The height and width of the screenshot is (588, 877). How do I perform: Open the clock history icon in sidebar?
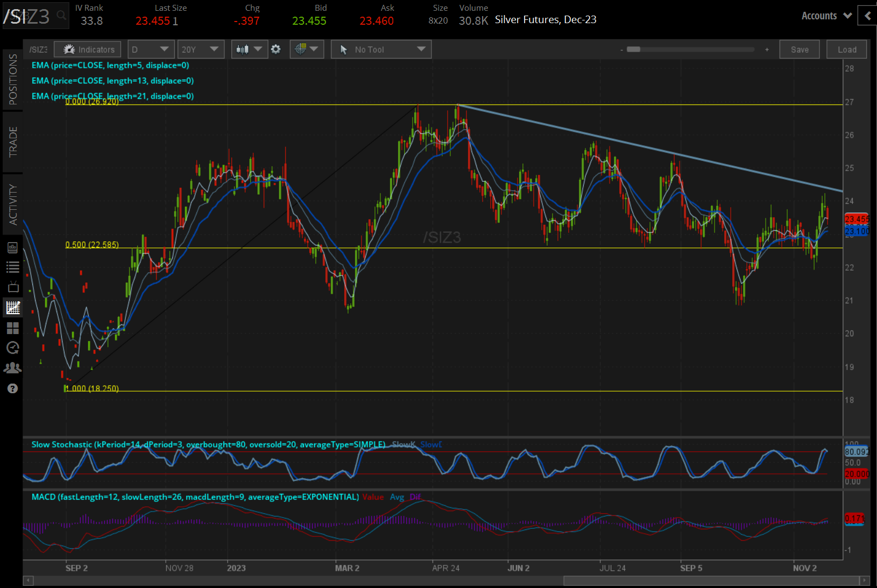(x=12, y=348)
